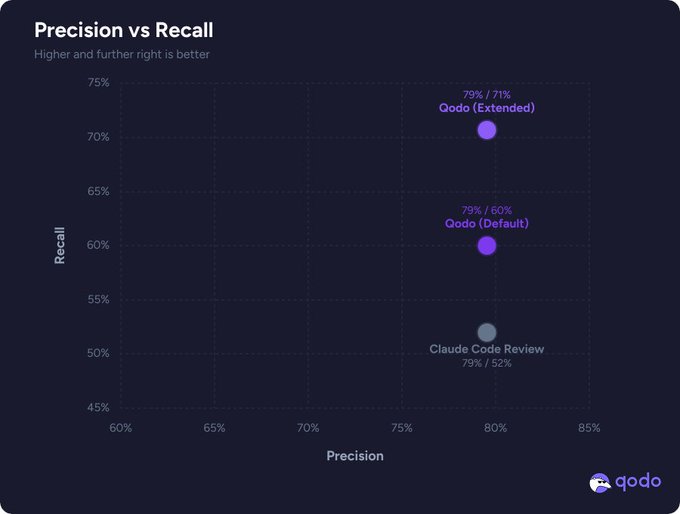Click the "79% / 71%" value label
This screenshot has height=514, width=680.
487,95
